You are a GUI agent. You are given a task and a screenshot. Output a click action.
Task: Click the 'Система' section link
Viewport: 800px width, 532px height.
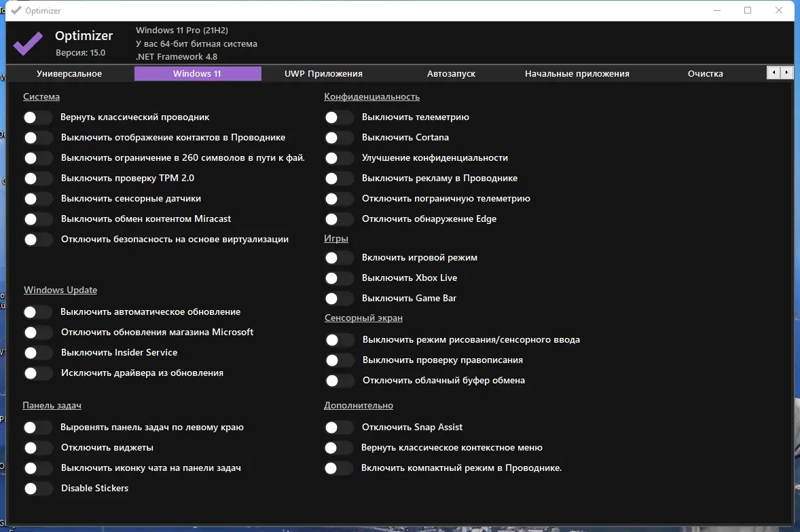click(x=41, y=96)
